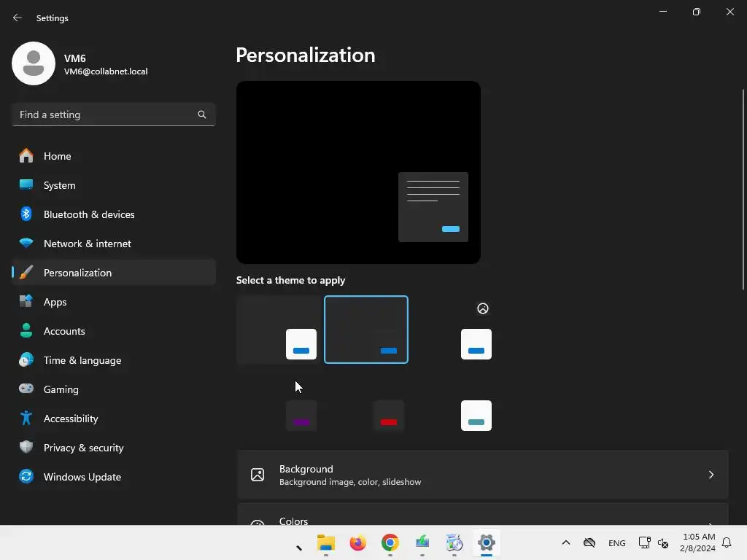
Task: Open Privacy & security settings
Action: [x=113, y=448]
